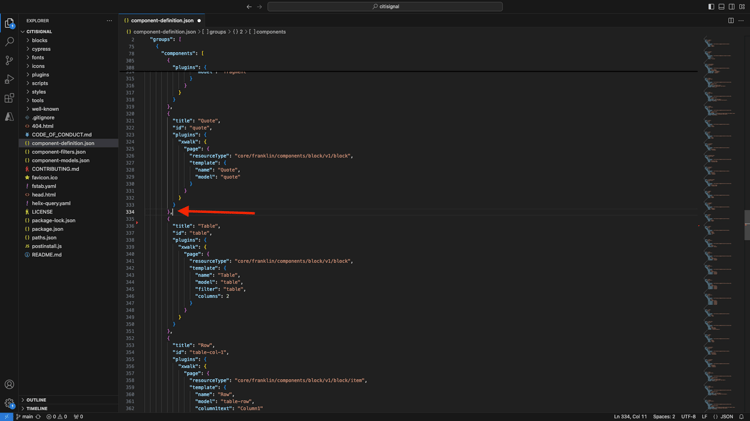This screenshot has width=750, height=421.
Task: Synchronize changes icon in status bar
Action: [38, 417]
